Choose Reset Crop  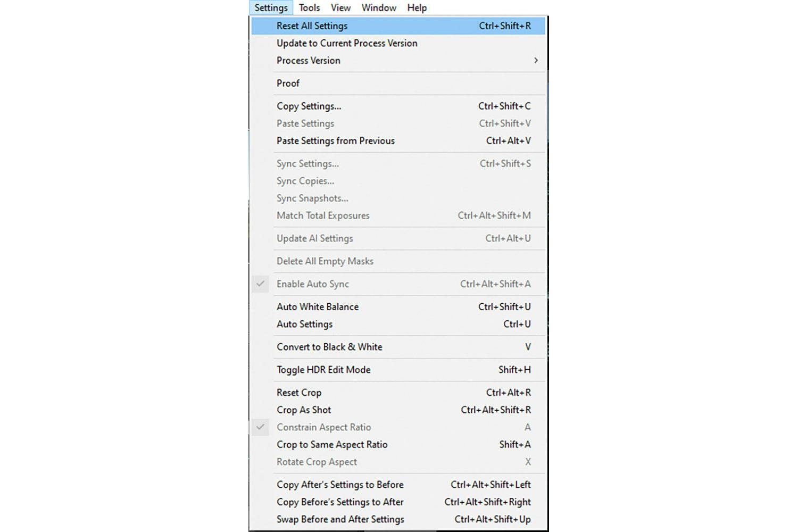click(298, 393)
